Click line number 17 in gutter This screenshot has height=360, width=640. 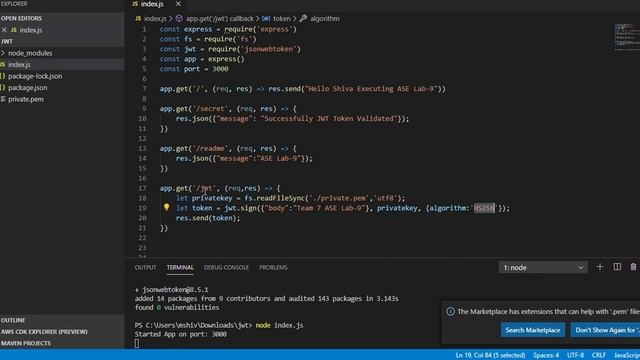pos(142,188)
